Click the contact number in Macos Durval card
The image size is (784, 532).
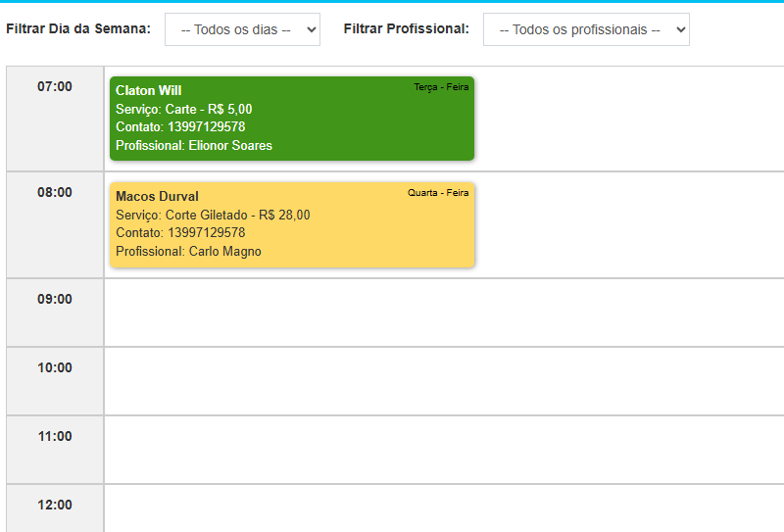[207, 232]
